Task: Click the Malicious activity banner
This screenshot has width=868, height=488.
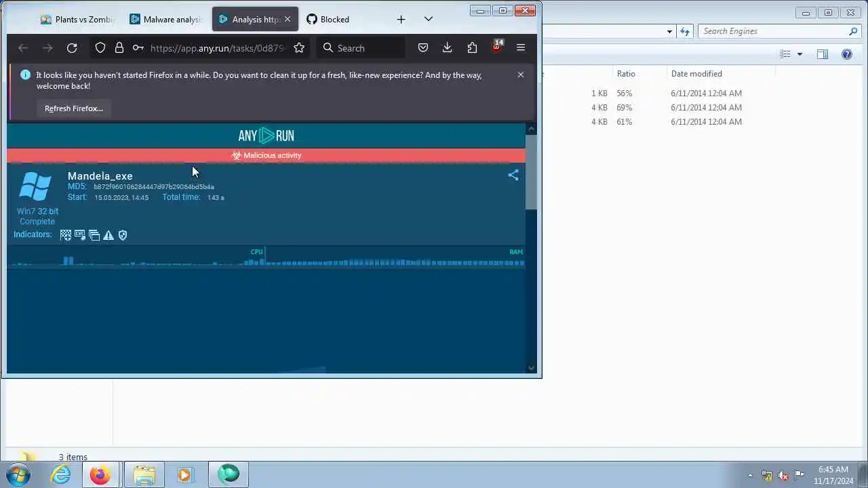Action: (266, 155)
